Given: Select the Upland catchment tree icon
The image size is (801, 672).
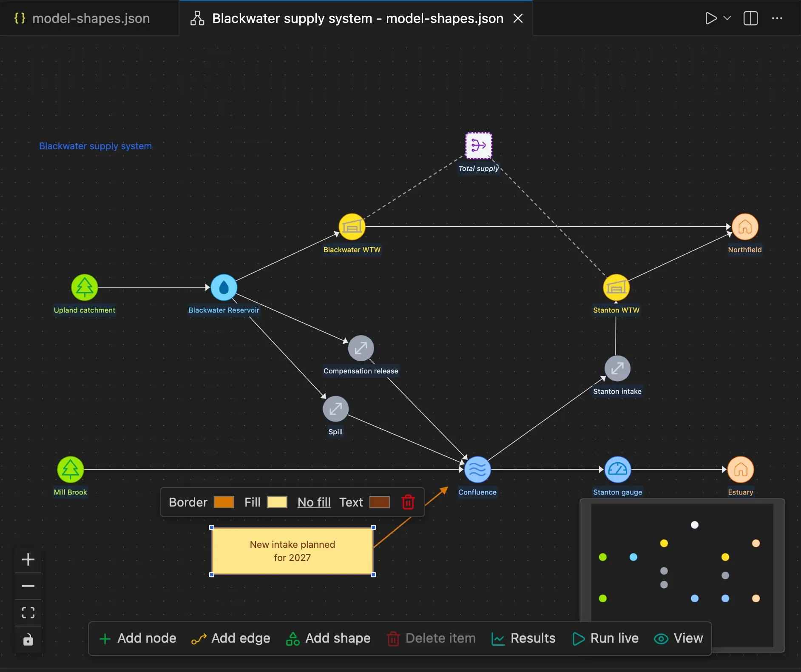Looking at the screenshot, I should 85,288.
